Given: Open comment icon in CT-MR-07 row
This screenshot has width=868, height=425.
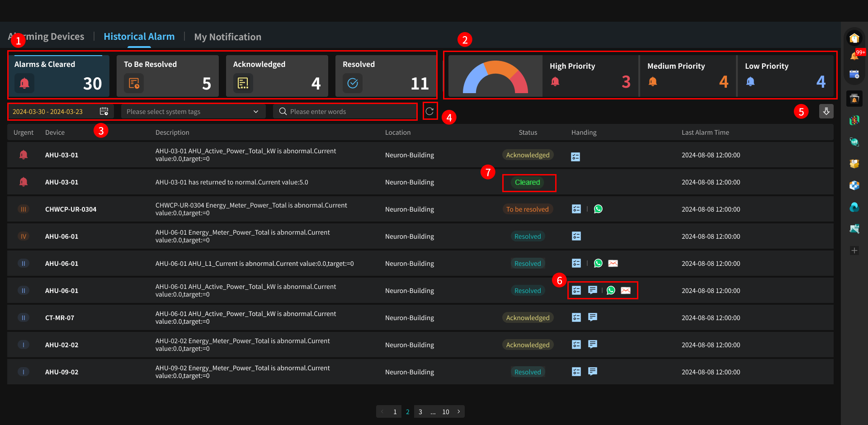Looking at the screenshot, I should [x=592, y=317].
